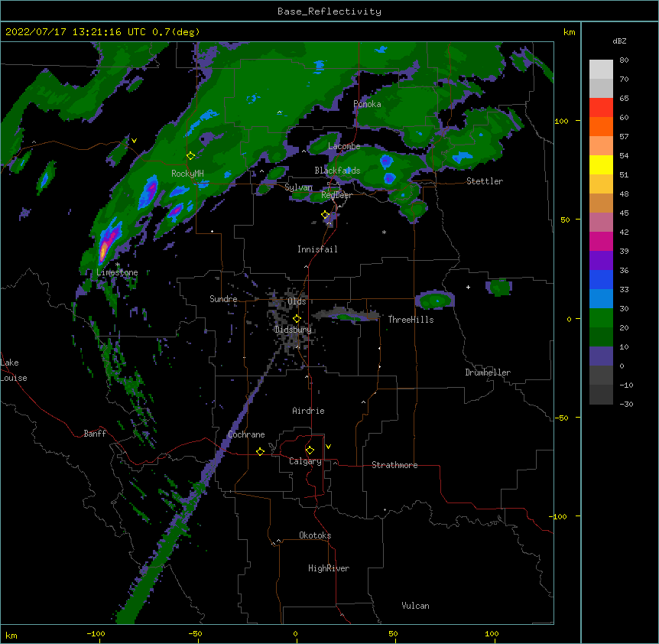Click the Lake Louise label

tap(14, 370)
